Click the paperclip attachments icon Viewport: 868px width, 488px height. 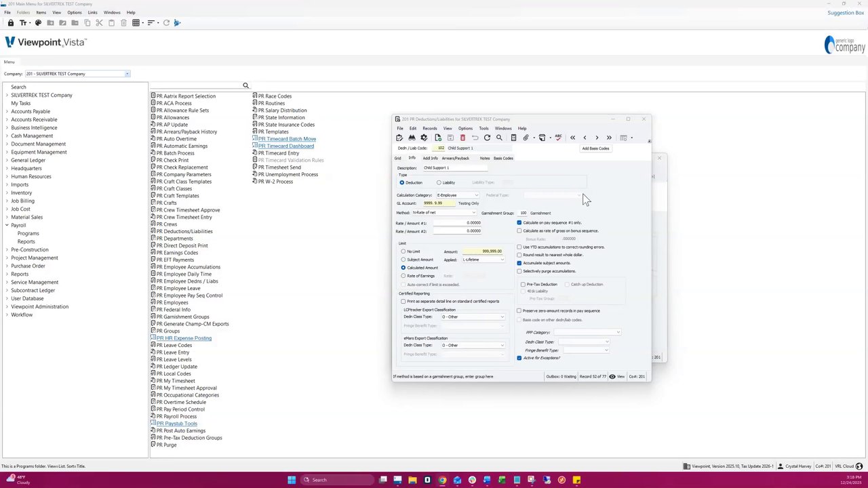(x=526, y=138)
